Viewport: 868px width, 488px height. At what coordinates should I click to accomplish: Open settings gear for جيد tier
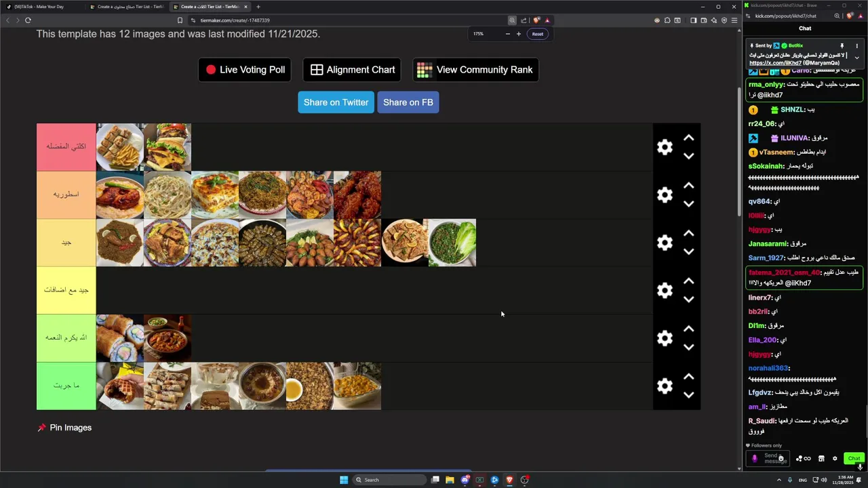(665, 243)
